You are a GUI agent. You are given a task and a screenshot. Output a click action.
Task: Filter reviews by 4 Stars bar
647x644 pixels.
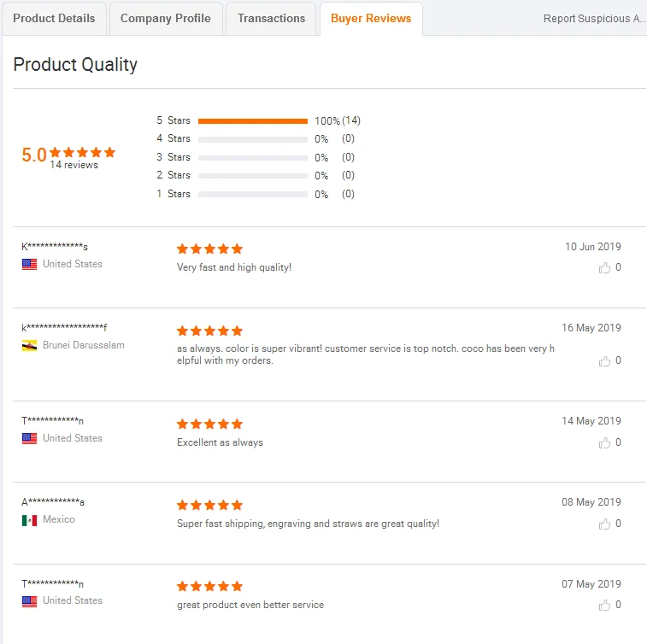click(252, 139)
